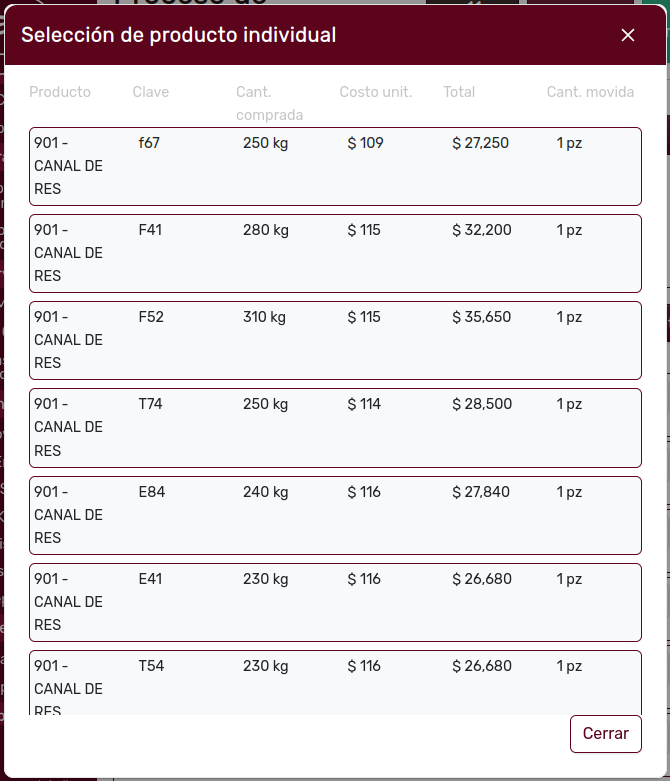Screen dimensions: 670x781
Task: Click the Cant. movida column header
Action: tap(590, 92)
